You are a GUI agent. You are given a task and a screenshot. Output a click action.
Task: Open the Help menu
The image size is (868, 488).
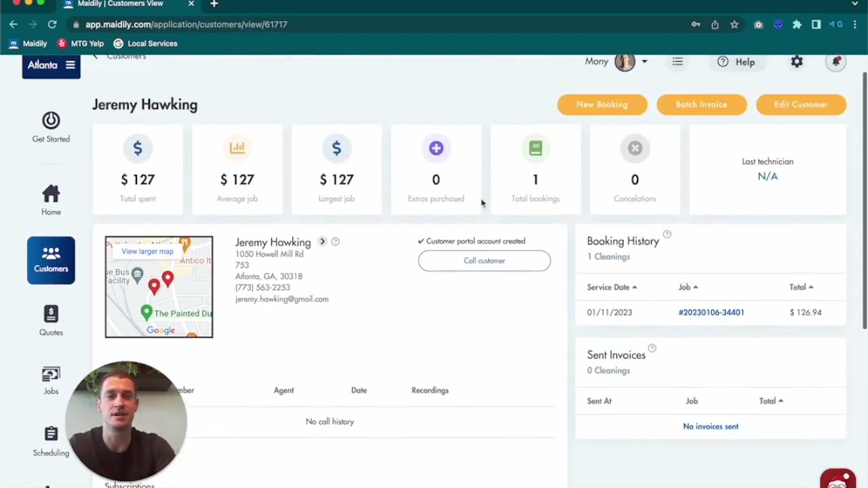point(736,62)
